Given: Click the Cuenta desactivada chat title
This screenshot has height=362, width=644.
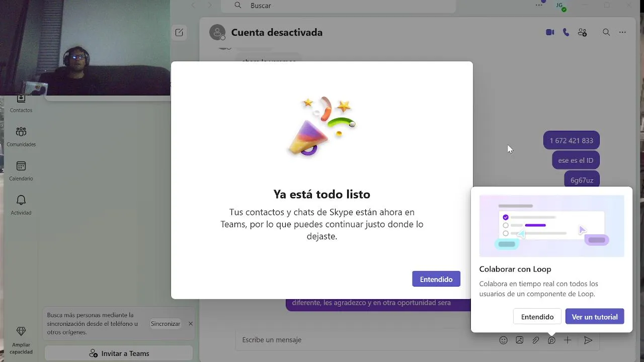Looking at the screenshot, I should [277, 33].
